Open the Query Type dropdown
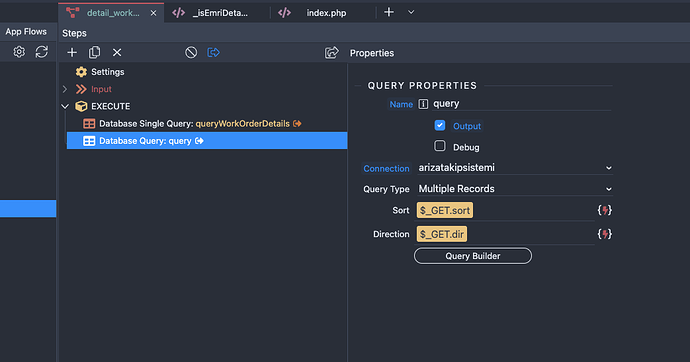 [x=515, y=189]
